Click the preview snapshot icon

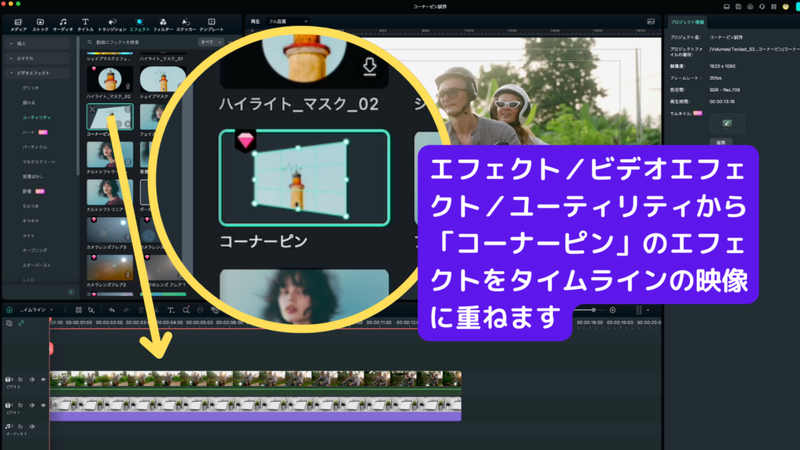tap(651, 21)
